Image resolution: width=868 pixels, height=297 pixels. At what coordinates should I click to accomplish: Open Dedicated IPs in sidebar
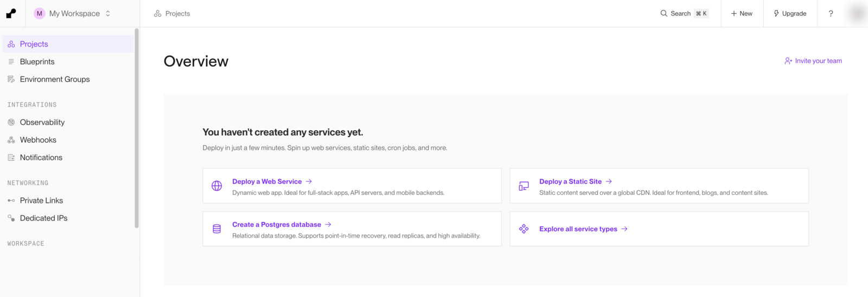tap(68, 218)
